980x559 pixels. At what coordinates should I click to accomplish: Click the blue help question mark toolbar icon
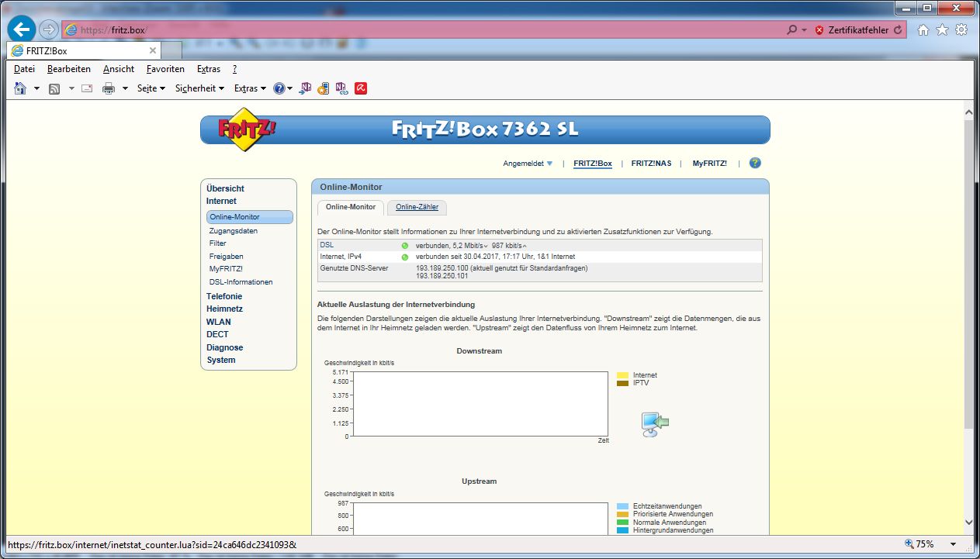point(279,88)
